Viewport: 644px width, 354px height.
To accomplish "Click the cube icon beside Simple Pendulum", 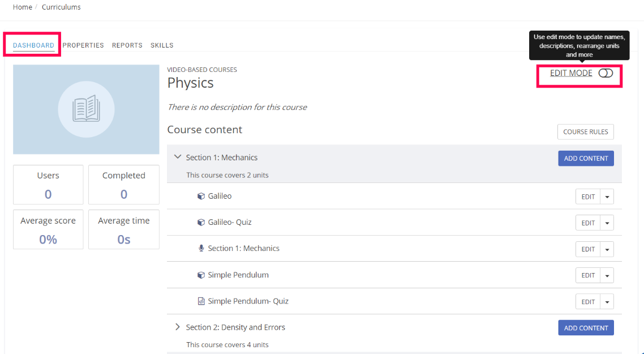I will [x=201, y=275].
